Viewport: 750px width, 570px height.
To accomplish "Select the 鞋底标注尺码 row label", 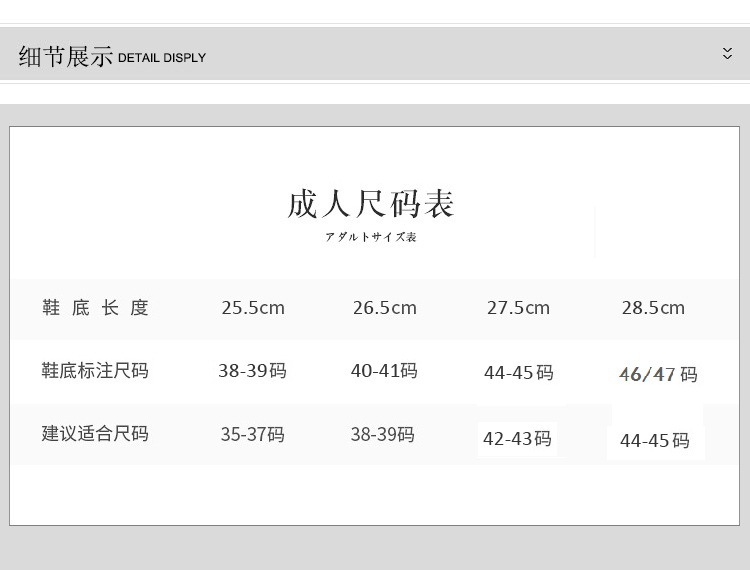I will pos(95,371).
